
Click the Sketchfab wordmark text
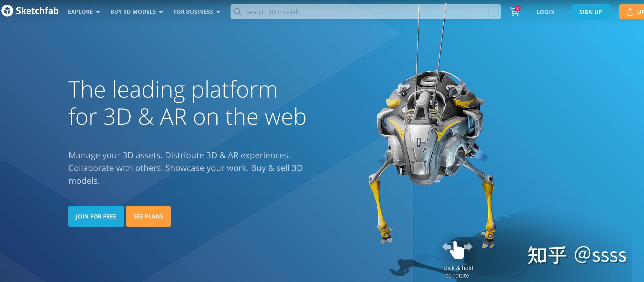(x=37, y=11)
